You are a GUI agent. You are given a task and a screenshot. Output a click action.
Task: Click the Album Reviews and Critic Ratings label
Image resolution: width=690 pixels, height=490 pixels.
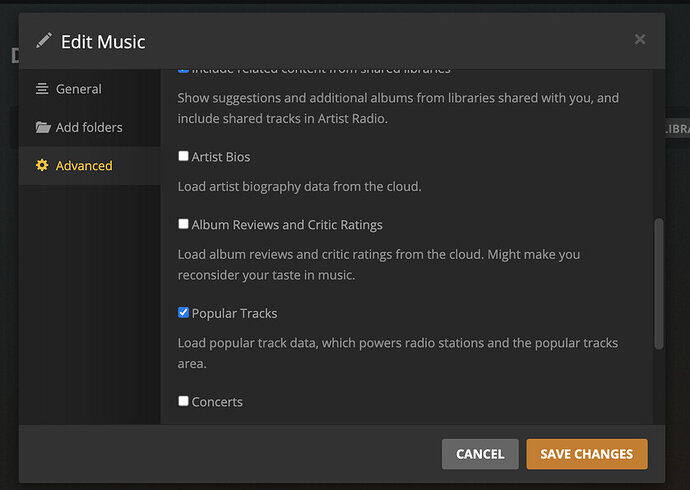287,225
